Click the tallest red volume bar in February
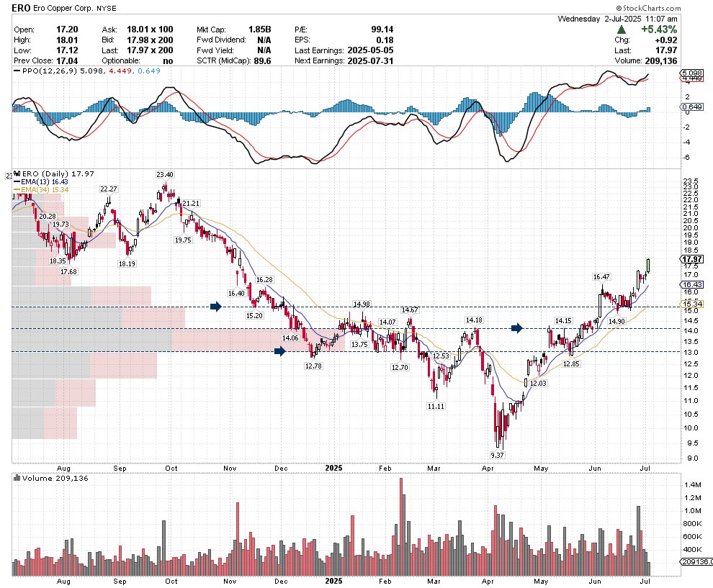This screenshot has width=713, height=588. (x=401, y=527)
